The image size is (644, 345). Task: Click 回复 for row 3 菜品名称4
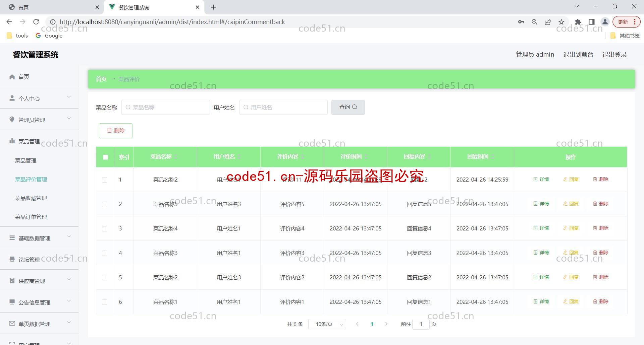(571, 228)
